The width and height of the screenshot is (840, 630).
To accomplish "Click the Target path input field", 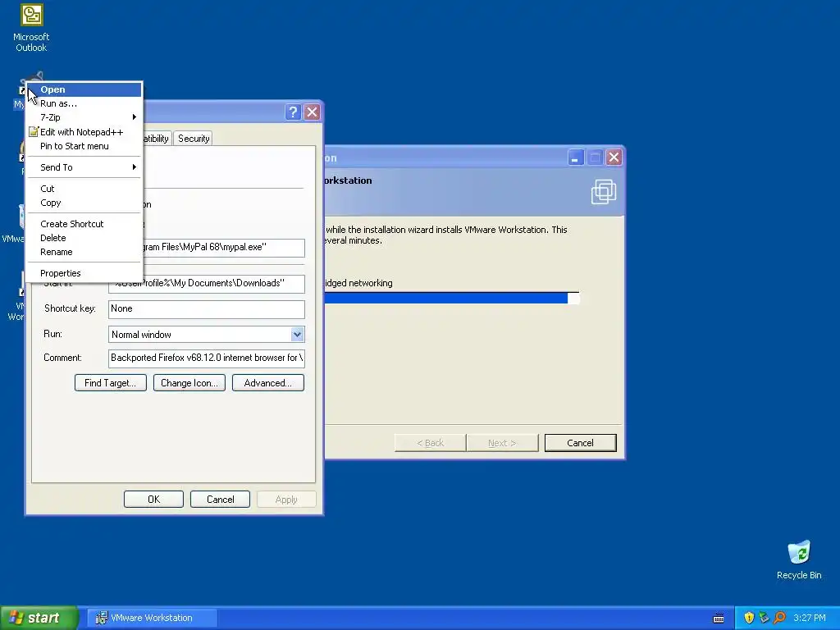I will coord(224,248).
